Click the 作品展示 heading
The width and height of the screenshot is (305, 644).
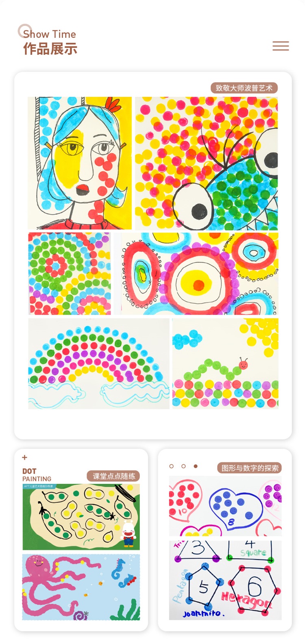click(50, 49)
